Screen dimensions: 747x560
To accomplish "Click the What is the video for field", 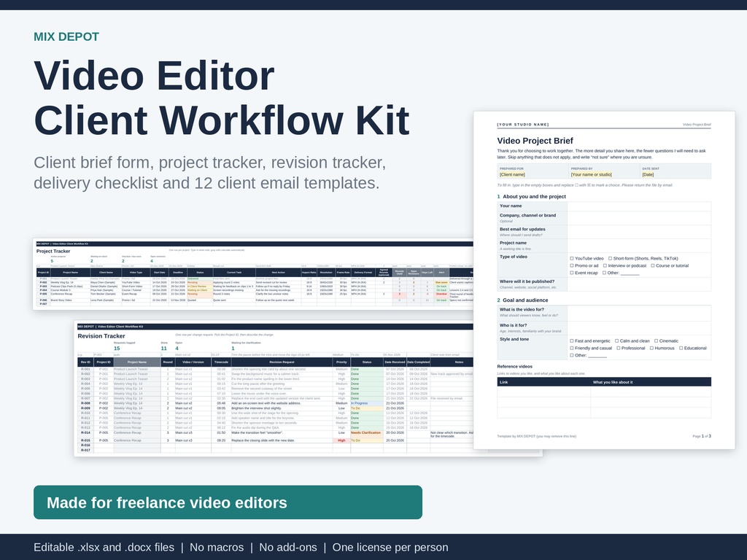I will (639, 313).
